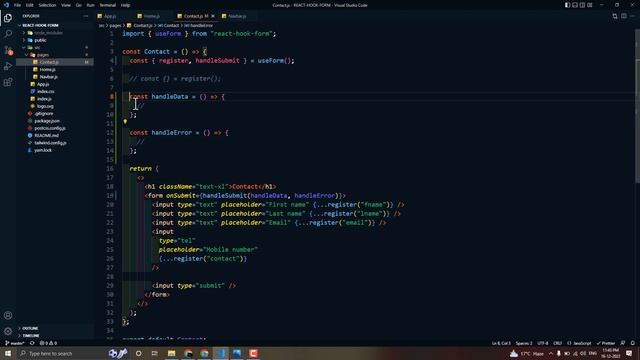Open File Explorer from the taskbar
640x360 pixels.
click(171, 353)
